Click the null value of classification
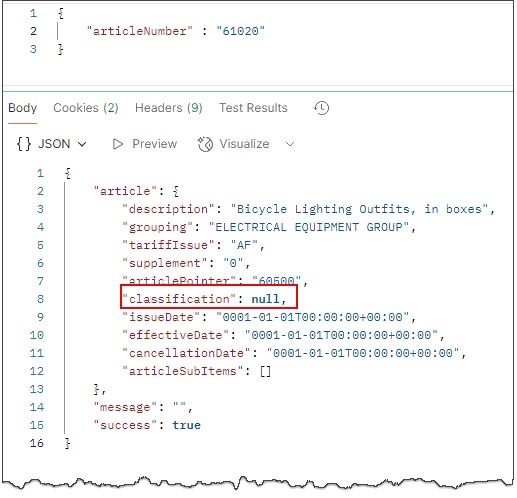Viewport: 517px width, 498px height. click(x=265, y=299)
